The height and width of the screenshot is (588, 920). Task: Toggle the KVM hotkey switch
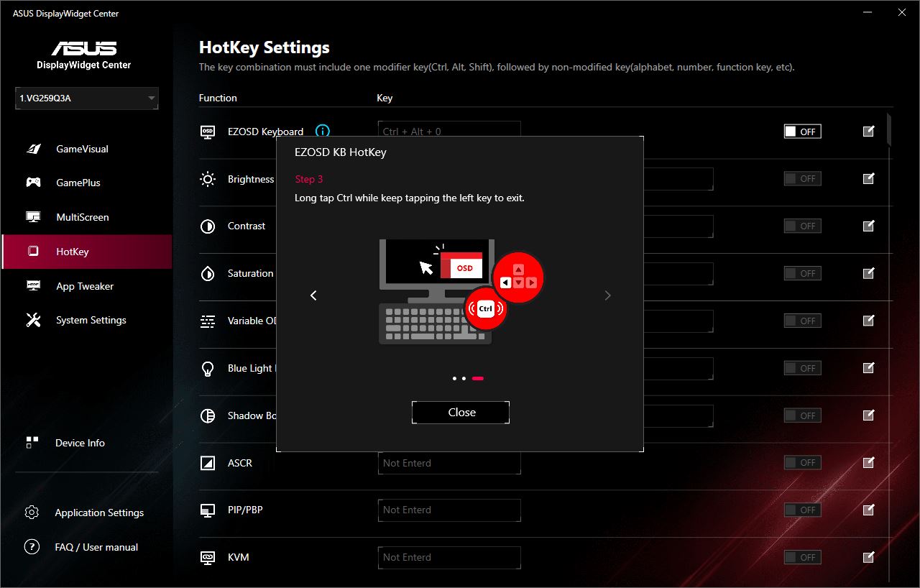point(802,557)
